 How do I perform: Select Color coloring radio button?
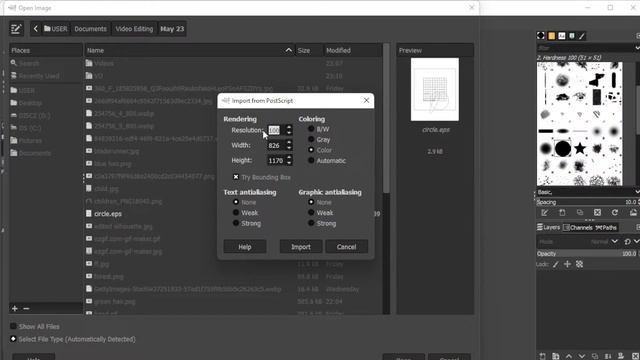tap(311, 150)
